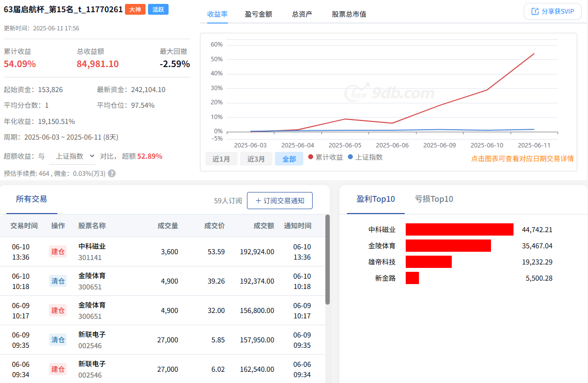Click 建仓 tag in 06-09 10:17 row
The image size is (588, 383).
click(58, 311)
